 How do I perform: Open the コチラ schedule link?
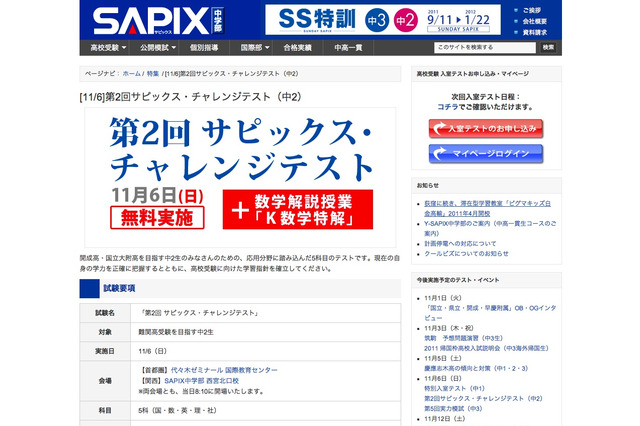point(447,107)
